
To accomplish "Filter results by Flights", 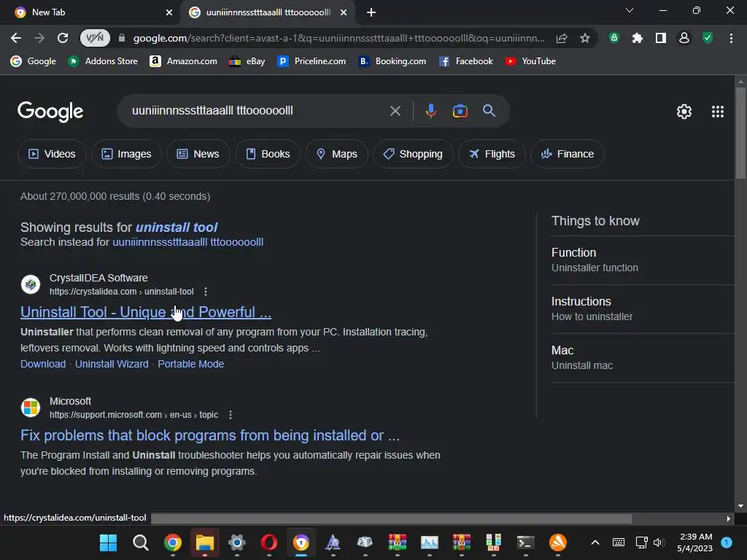I will click(492, 154).
